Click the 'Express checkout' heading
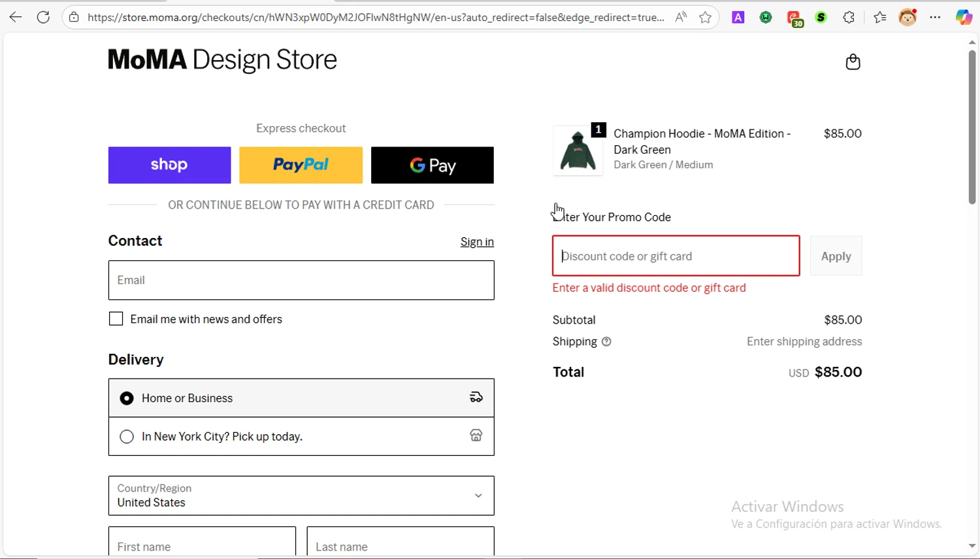Screen dimensions: 980x559 click(301, 128)
